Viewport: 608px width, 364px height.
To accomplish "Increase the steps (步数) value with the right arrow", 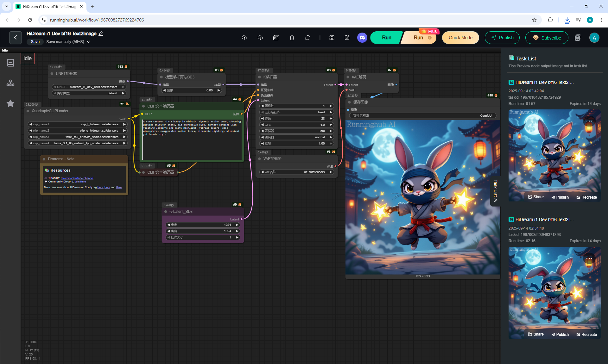I will (331, 119).
